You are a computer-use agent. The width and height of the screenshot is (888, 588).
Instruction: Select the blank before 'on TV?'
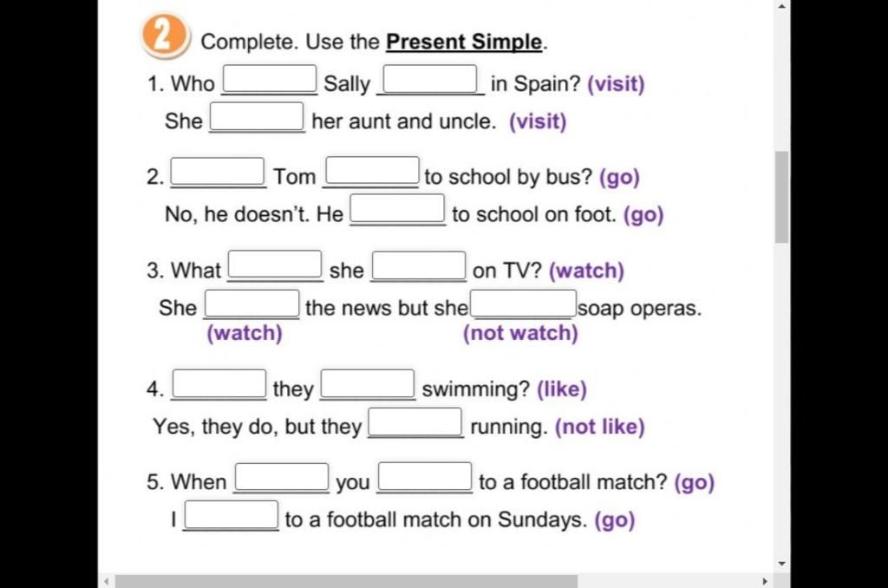pyautogui.click(x=419, y=265)
